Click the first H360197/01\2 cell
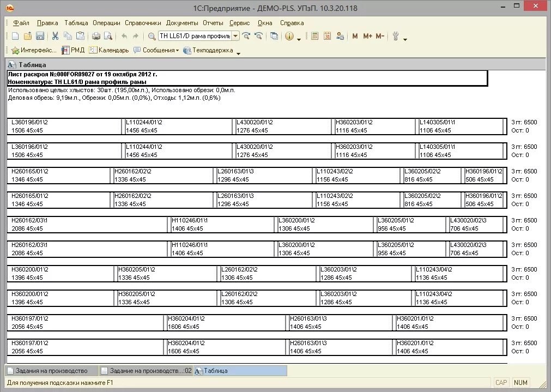 pos(85,322)
